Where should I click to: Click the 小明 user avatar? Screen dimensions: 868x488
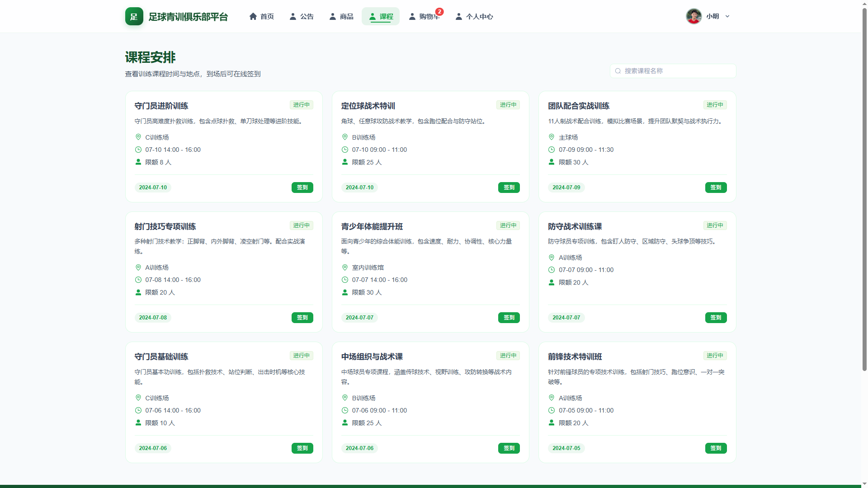tap(693, 16)
